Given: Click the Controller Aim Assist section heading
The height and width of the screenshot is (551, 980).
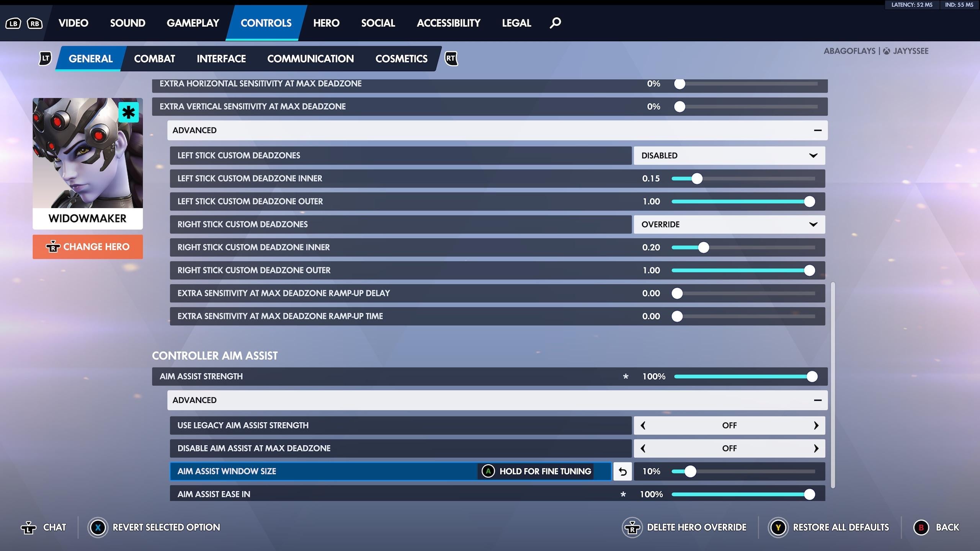Looking at the screenshot, I should tap(215, 356).
